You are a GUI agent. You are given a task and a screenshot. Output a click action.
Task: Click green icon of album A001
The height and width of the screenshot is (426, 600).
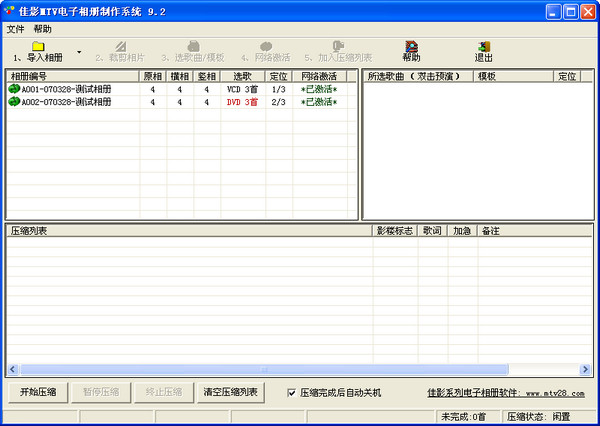click(14, 89)
